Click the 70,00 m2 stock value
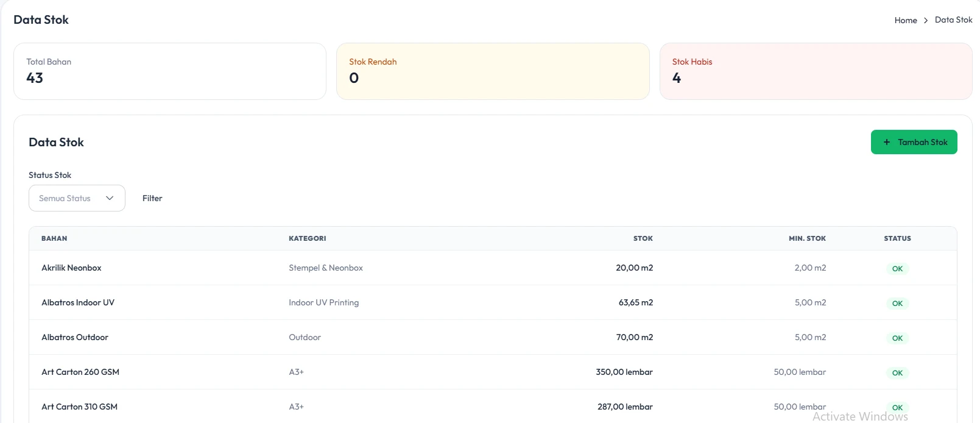Screen dimensions: 980x423 point(635,337)
